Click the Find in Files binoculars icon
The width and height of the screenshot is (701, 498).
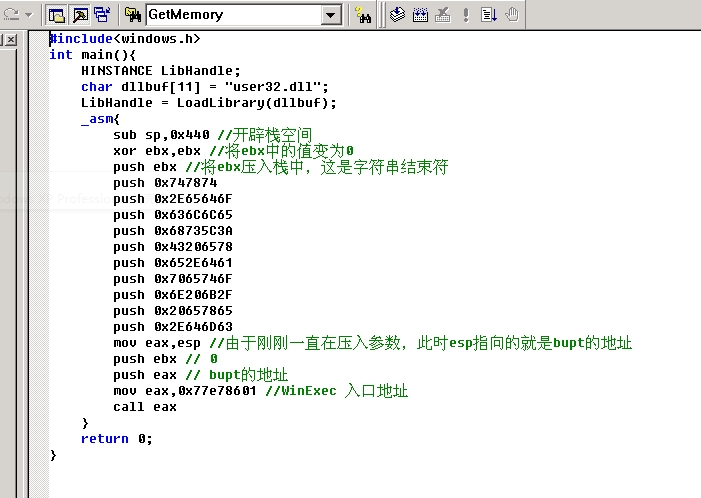pos(133,15)
